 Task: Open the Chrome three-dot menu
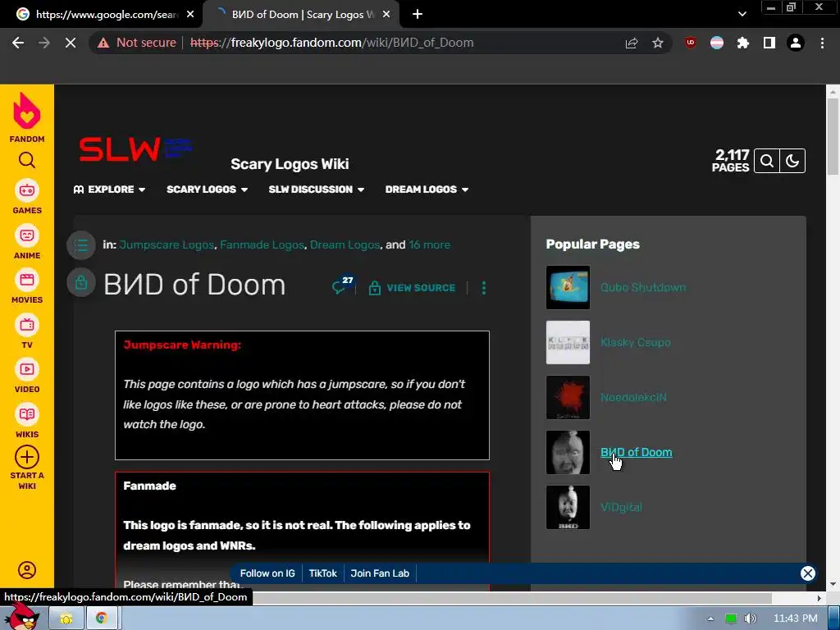pyautogui.click(x=822, y=43)
